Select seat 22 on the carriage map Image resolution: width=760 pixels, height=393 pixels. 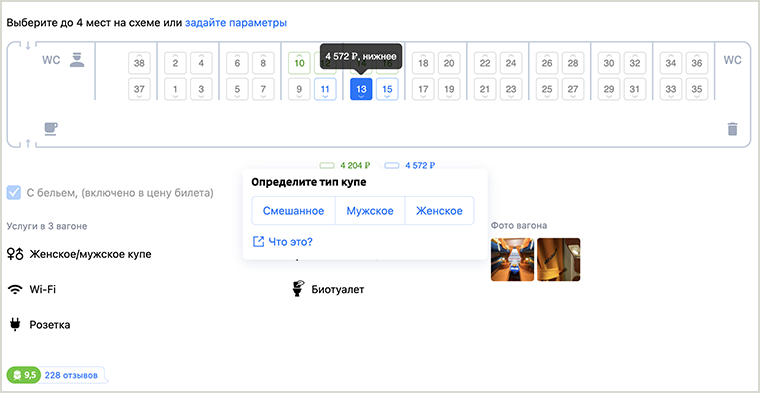485,63
